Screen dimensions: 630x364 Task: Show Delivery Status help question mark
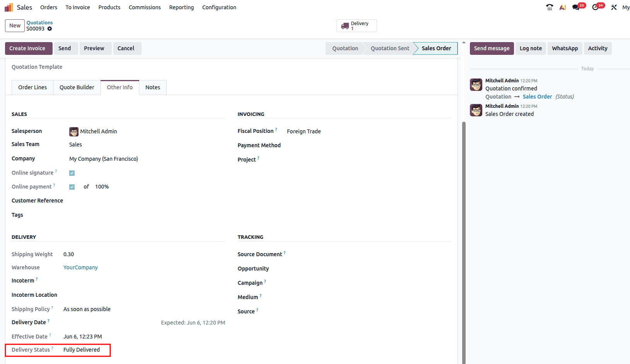pos(53,348)
